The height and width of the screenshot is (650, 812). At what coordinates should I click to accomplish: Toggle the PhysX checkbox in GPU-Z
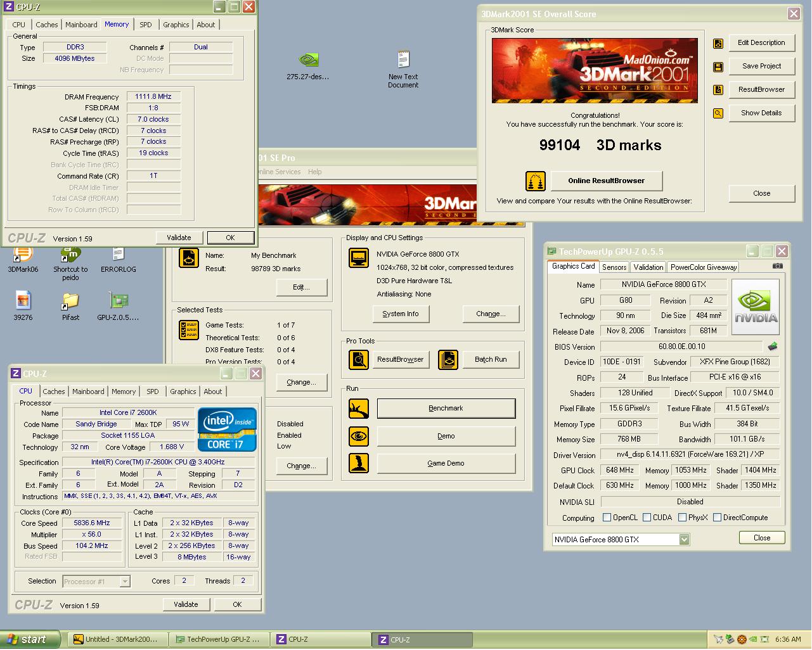point(682,518)
